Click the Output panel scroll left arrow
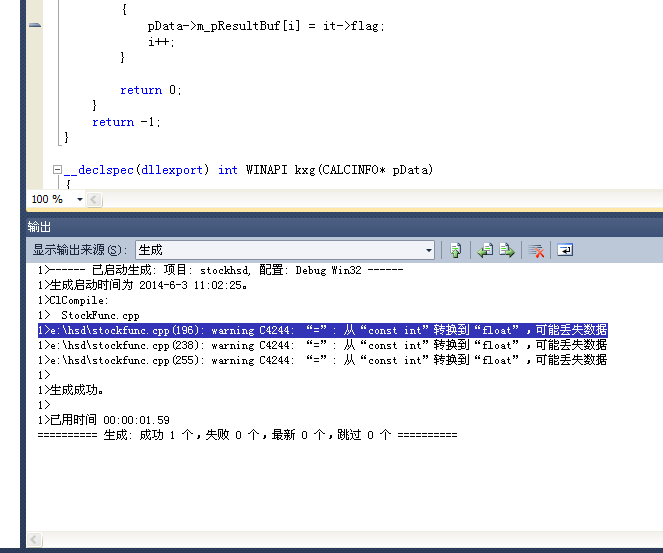The width and height of the screenshot is (663, 553). [x=34, y=539]
